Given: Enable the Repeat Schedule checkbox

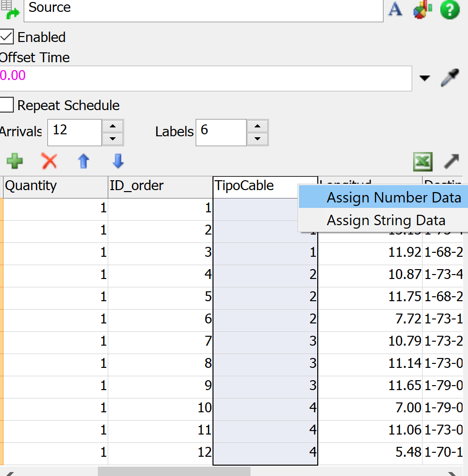Looking at the screenshot, I should click(7, 105).
